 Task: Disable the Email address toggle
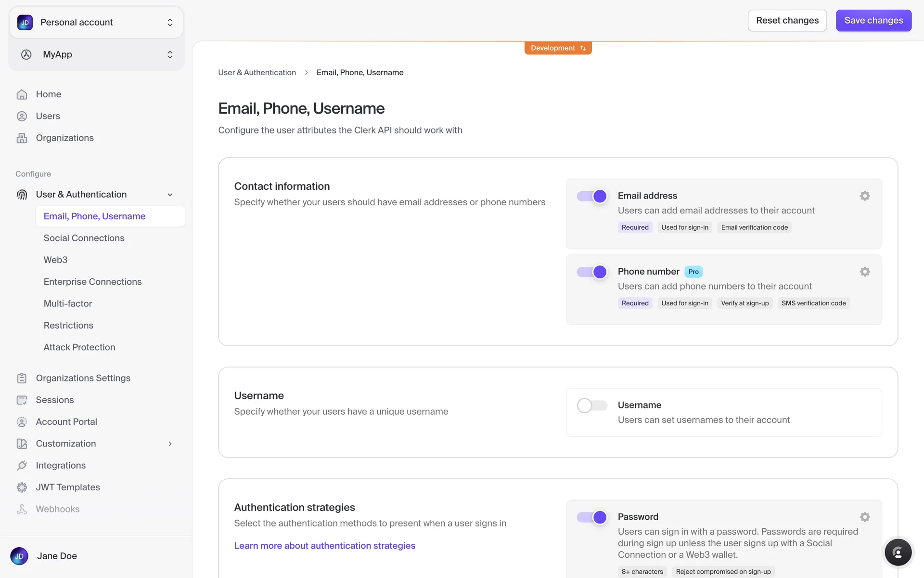point(592,196)
